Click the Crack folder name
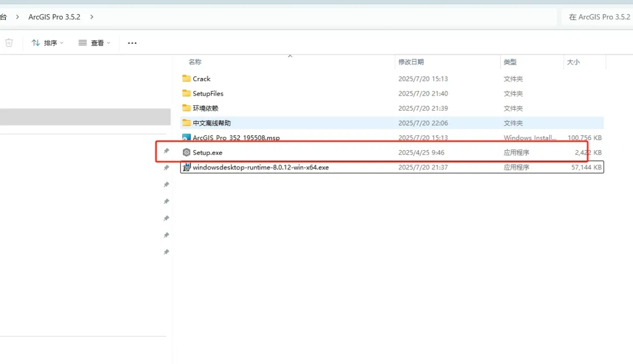This screenshot has width=633, height=364. (202, 79)
